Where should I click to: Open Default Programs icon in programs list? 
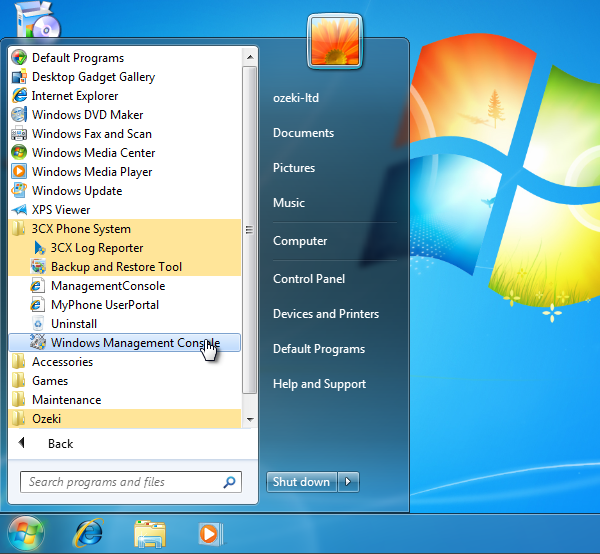coord(19,58)
